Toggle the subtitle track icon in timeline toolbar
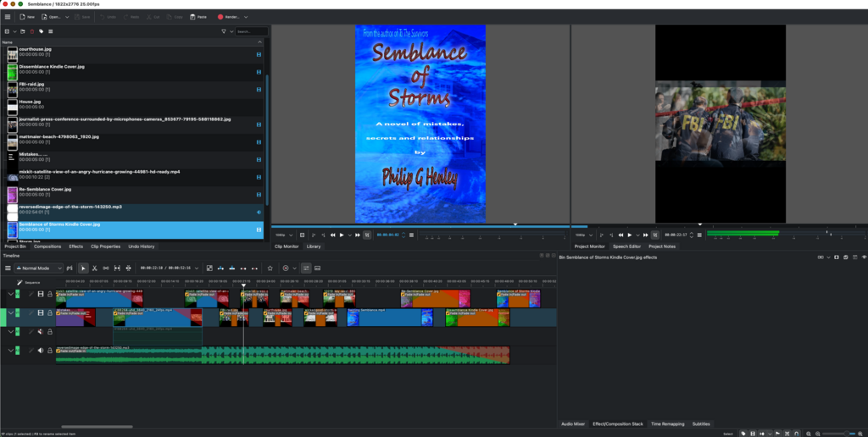 coord(318,268)
